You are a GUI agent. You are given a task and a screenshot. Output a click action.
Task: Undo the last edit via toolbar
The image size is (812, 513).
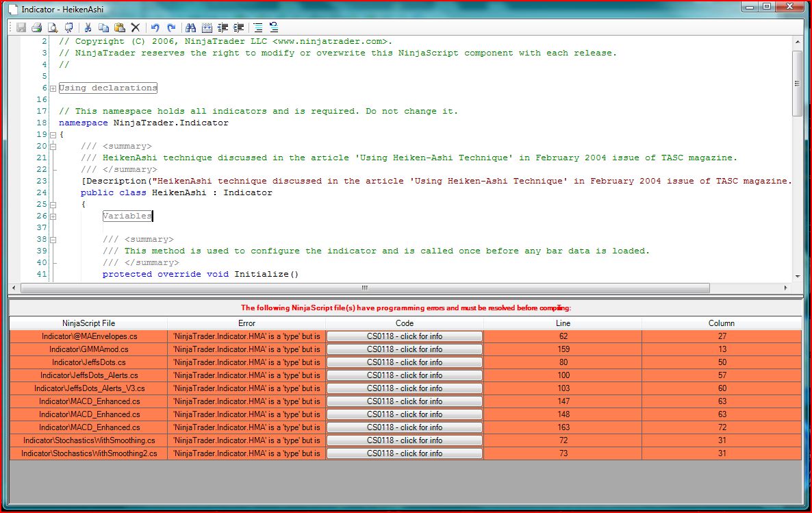click(x=155, y=28)
